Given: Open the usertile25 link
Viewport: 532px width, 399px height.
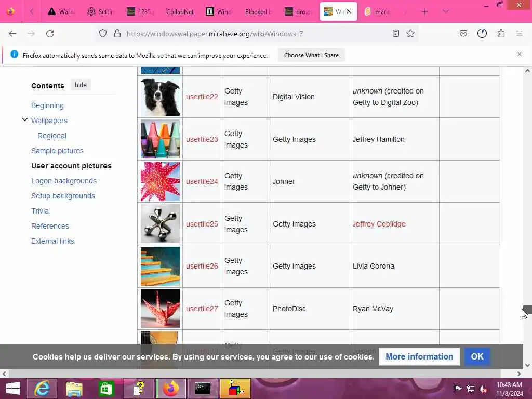Looking at the screenshot, I should click(202, 224).
